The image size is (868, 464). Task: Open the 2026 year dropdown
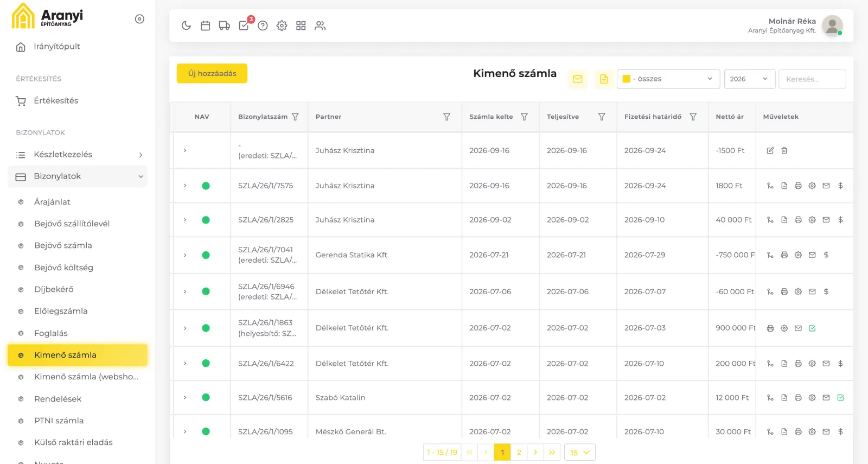click(x=749, y=79)
